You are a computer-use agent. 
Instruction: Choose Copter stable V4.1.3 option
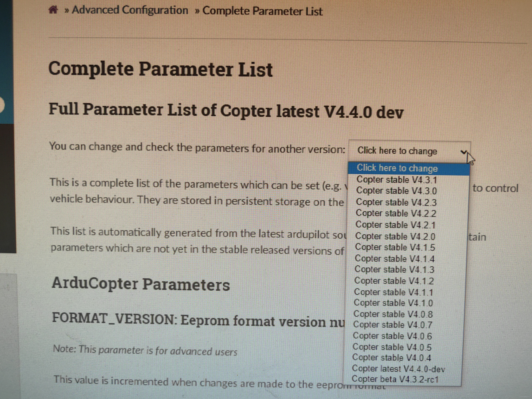pos(394,269)
